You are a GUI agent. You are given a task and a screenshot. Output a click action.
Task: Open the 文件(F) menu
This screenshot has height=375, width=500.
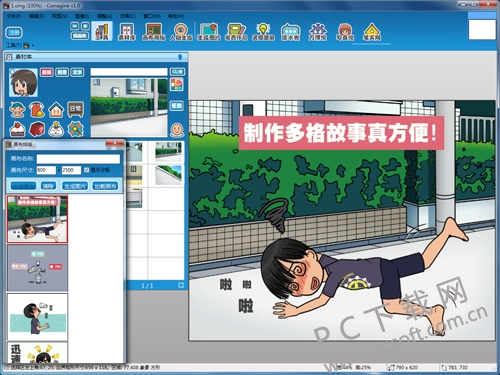click(14, 16)
